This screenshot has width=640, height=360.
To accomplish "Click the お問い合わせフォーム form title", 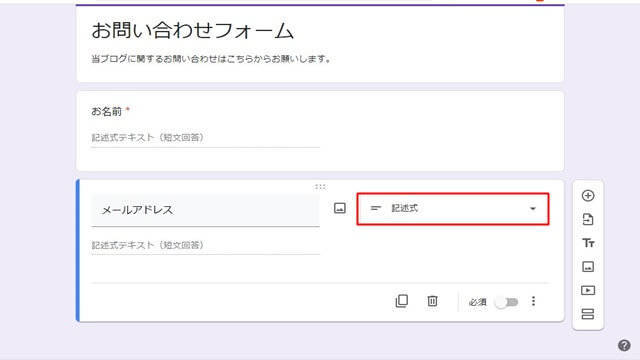I will pos(192,31).
